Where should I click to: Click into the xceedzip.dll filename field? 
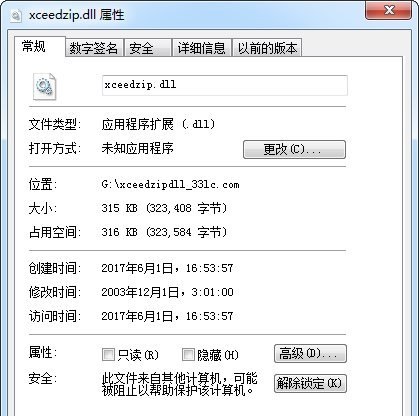coord(225,85)
